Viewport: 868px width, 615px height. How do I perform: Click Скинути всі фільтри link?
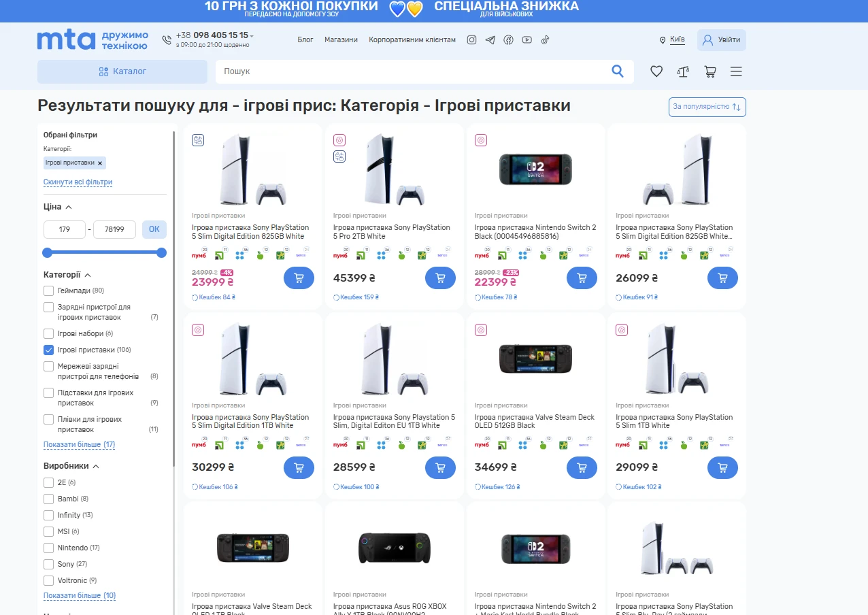[78, 182]
